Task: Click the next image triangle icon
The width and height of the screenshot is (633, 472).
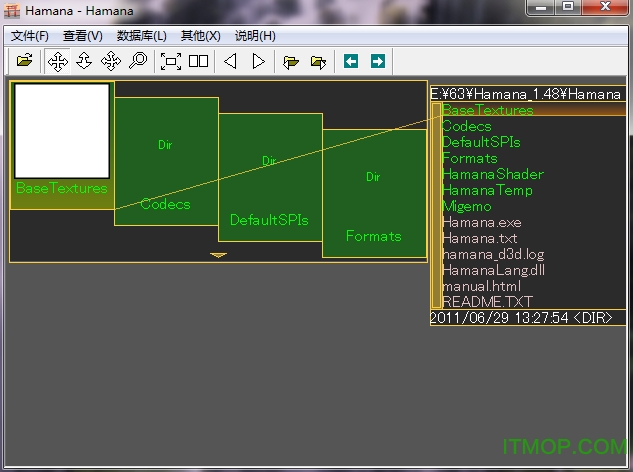Action: (258, 61)
